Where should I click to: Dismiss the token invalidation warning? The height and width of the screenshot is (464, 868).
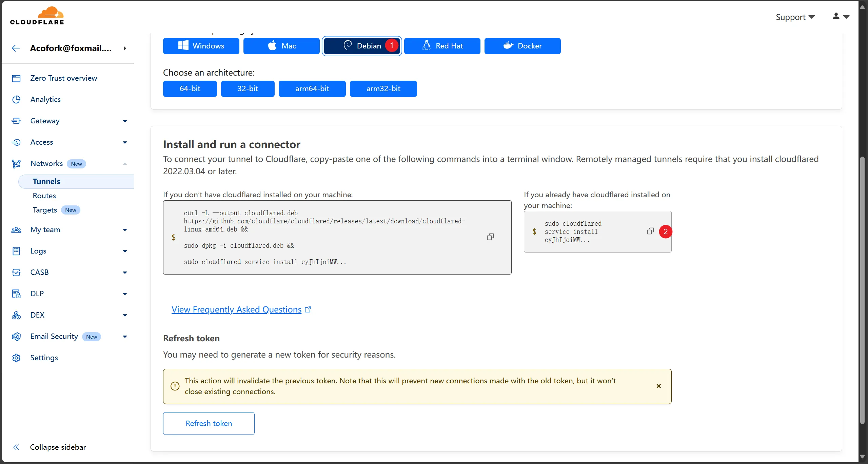pyautogui.click(x=658, y=386)
